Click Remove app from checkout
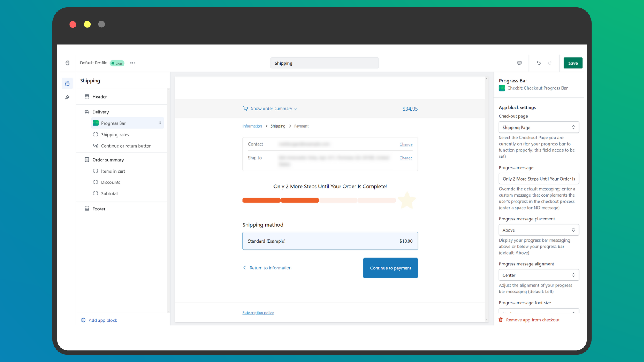Screen dimensions: 644x362 point(532,320)
